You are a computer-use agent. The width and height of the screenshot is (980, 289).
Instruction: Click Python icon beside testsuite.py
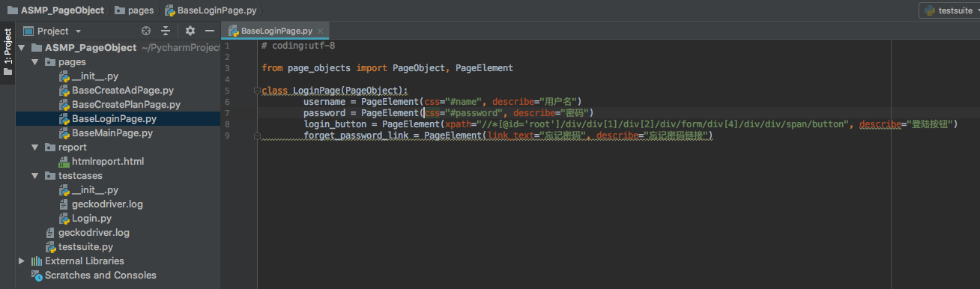[51, 247]
